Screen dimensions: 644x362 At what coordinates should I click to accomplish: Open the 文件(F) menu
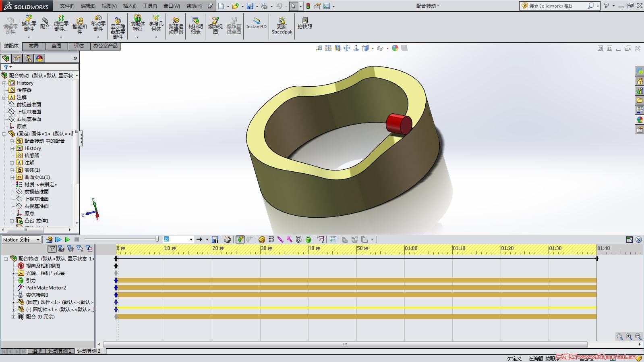coord(67,6)
